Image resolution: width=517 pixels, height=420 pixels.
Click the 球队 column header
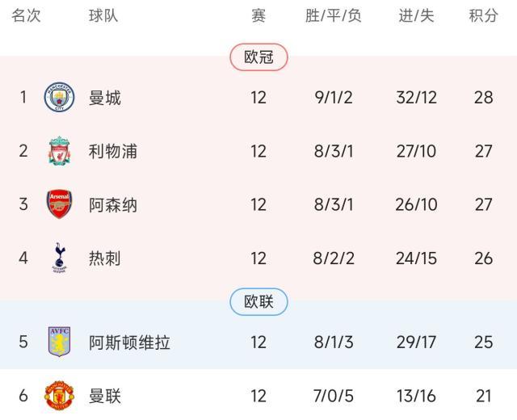pyautogui.click(x=105, y=16)
